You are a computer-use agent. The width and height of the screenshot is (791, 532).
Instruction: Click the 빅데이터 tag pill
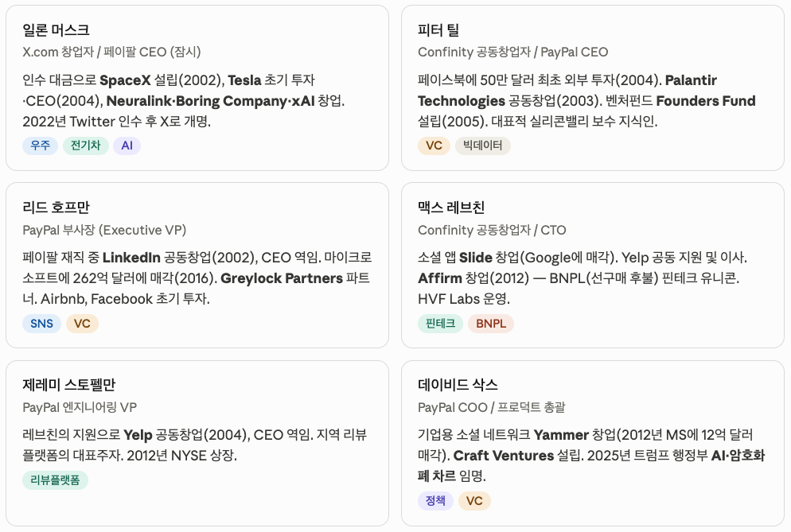pyautogui.click(x=483, y=146)
